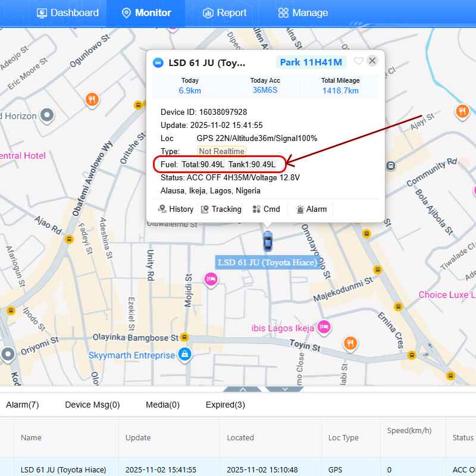
Task: Click the blue car marker on map
Action: 268,242
